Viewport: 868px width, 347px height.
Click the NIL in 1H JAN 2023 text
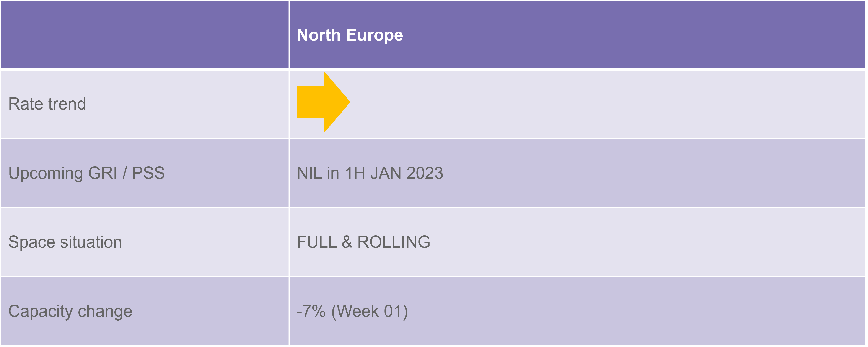(x=370, y=173)
